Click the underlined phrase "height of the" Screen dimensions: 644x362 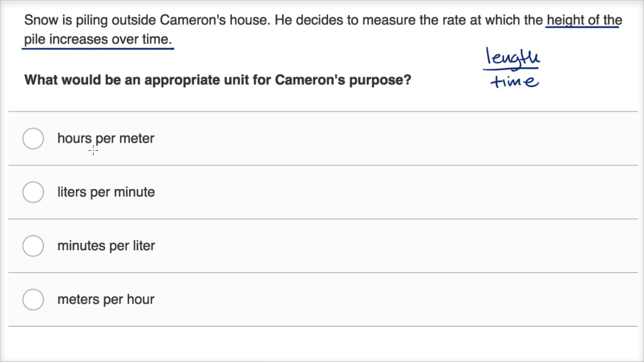tap(584, 20)
